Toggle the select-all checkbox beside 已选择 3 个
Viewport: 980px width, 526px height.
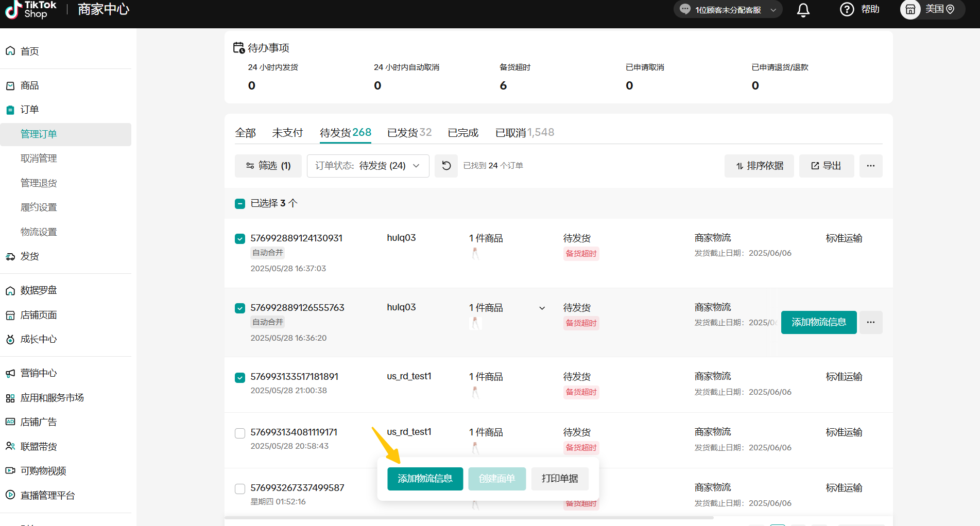(x=240, y=204)
